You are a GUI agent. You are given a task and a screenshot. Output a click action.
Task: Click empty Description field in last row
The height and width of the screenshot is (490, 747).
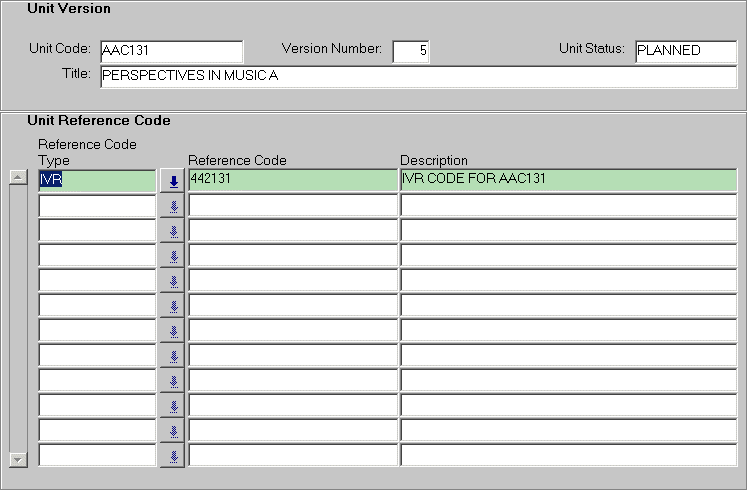tap(568, 456)
